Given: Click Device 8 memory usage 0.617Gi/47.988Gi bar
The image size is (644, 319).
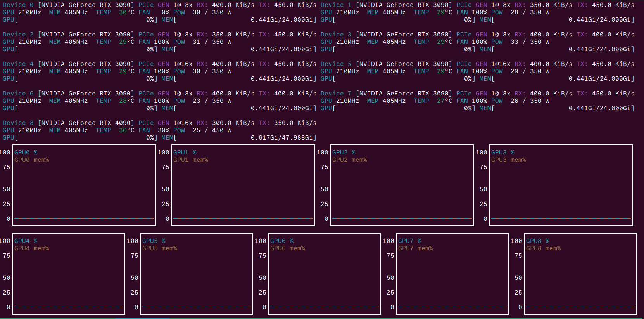Looking at the screenshot, I should [283, 138].
